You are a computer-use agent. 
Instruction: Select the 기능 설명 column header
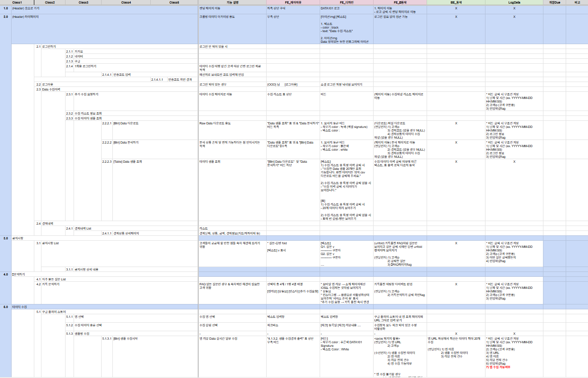click(232, 3)
